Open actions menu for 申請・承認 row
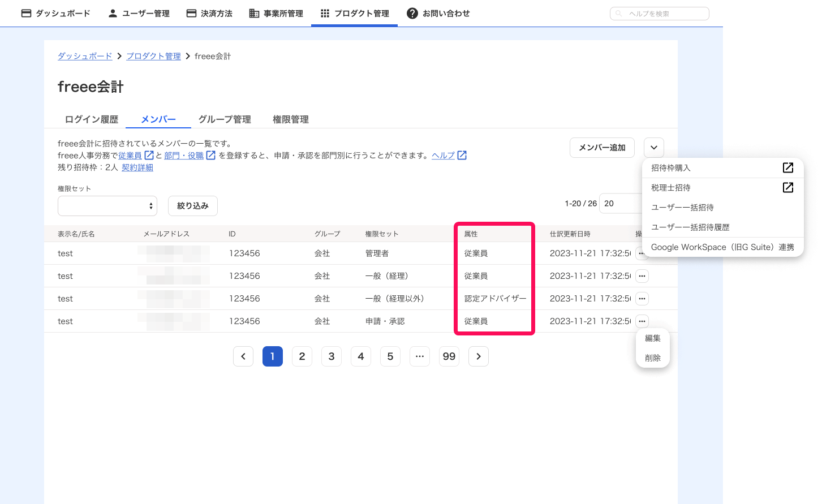822x504 pixels. click(642, 321)
